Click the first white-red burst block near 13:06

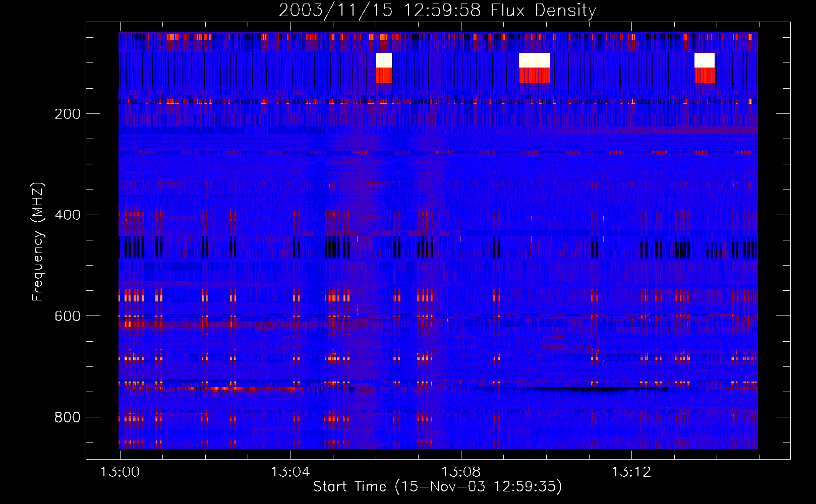[x=384, y=68]
